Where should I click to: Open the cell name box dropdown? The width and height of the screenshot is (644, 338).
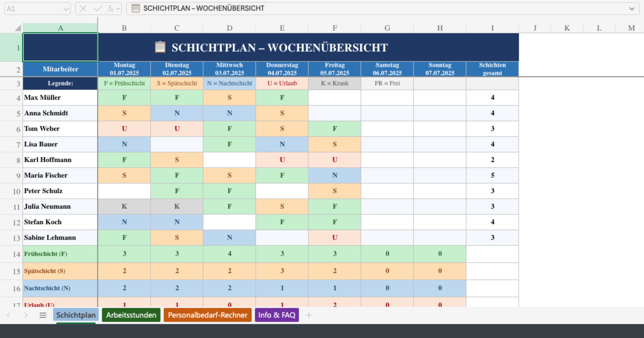(66, 8)
